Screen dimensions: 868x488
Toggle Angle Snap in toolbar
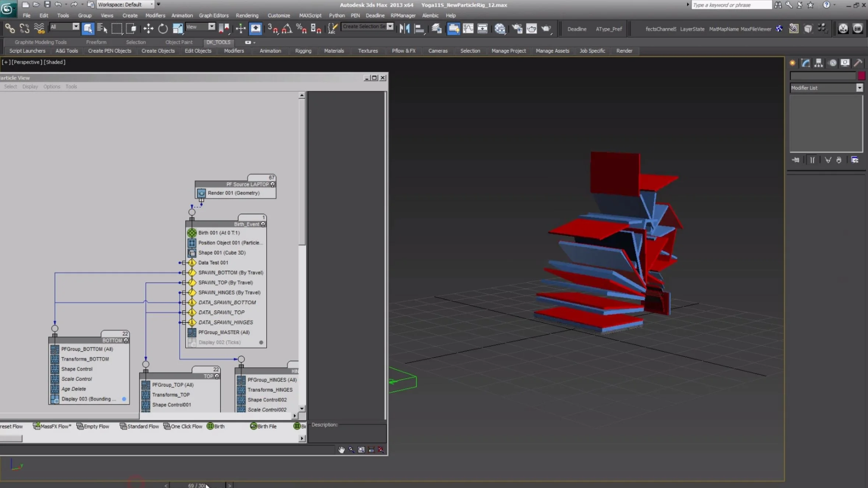[x=287, y=28]
